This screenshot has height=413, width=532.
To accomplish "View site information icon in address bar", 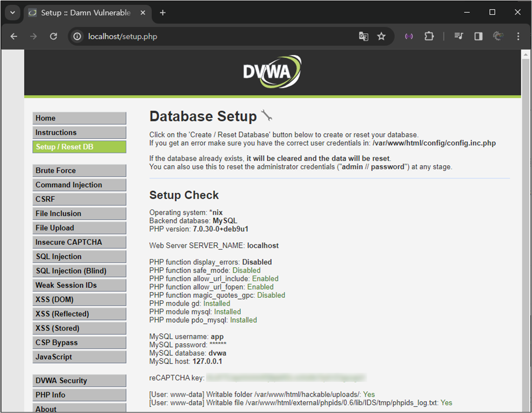I will [78, 36].
